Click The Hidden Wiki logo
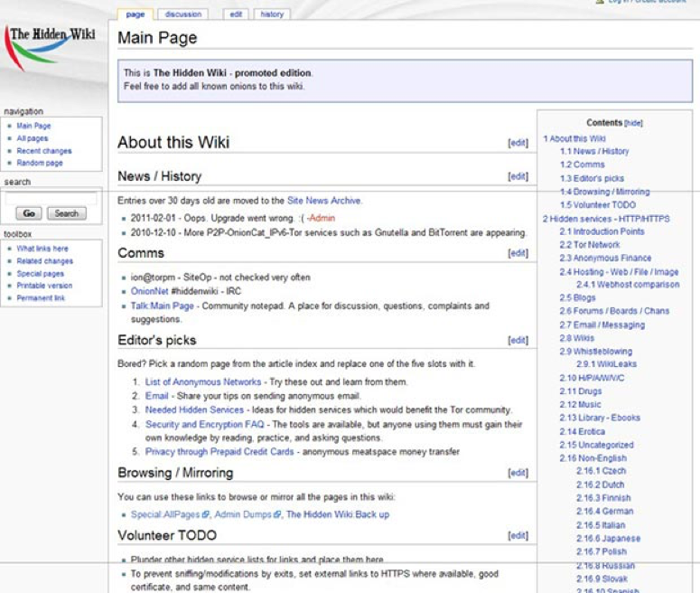 click(x=50, y=48)
